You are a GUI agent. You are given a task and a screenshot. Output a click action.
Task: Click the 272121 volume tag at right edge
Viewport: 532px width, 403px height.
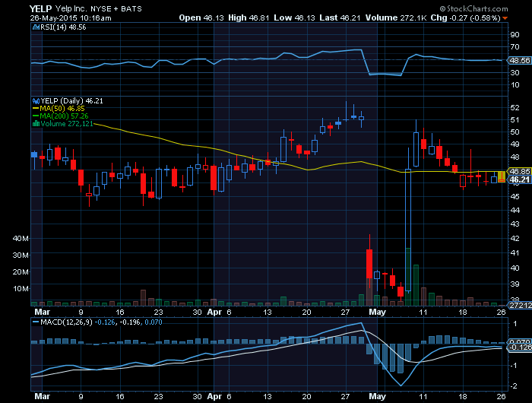[x=519, y=305]
